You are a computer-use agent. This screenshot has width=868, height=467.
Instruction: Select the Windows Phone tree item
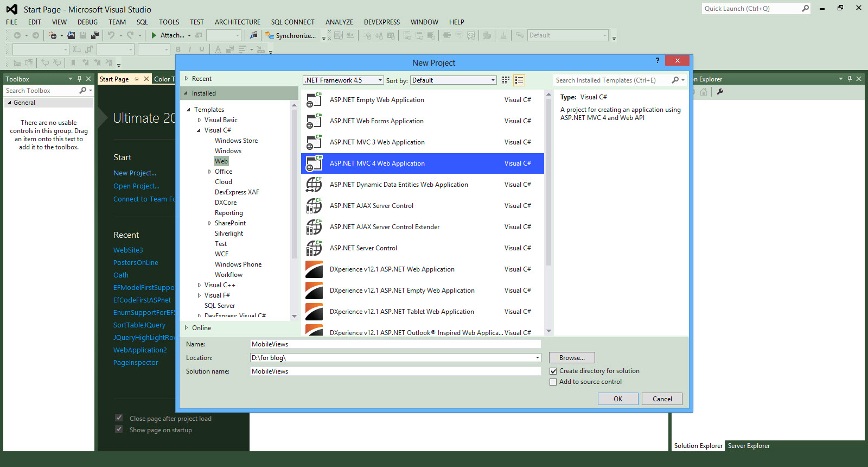[x=238, y=264]
